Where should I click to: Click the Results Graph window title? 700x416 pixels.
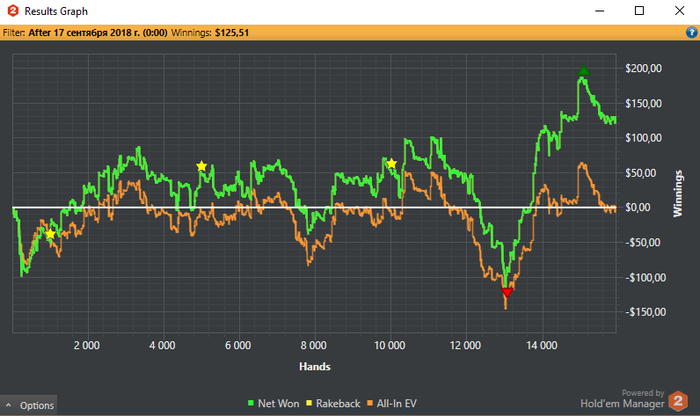tap(56, 11)
